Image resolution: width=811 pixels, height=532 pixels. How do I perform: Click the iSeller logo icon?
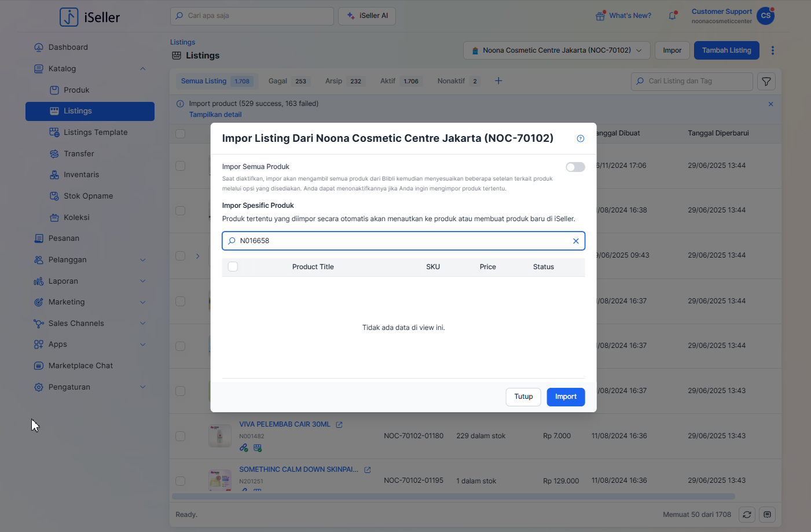click(x=69, y=17)
